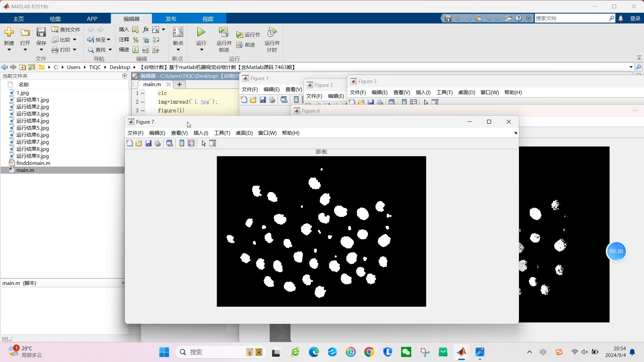Click New Figure icon in Figure 7 toolbar
The width and height of the screenshot is (644, 362).
pyautogui.click(x=129, y=143)
